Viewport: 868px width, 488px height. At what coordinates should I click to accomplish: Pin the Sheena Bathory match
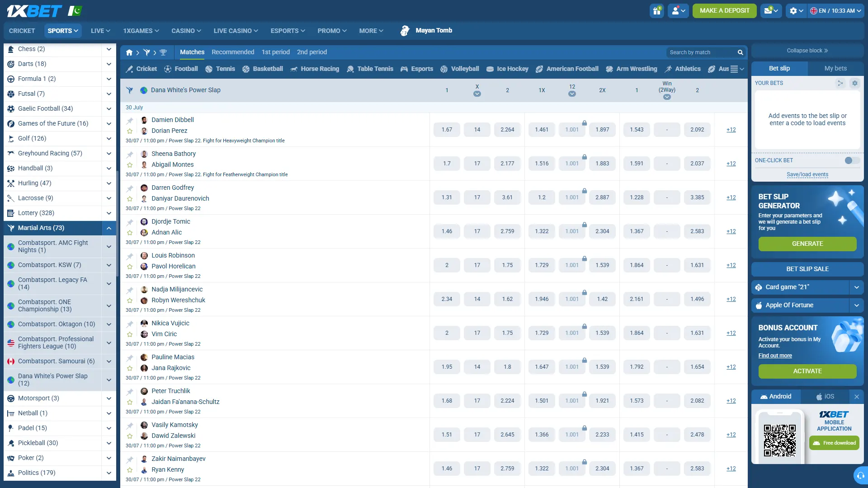(130, 155)
